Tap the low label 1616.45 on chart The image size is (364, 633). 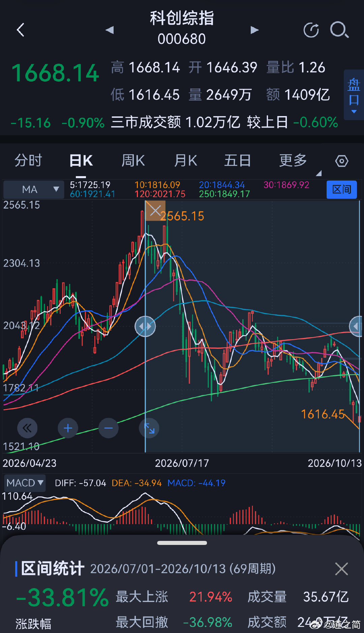323,414
